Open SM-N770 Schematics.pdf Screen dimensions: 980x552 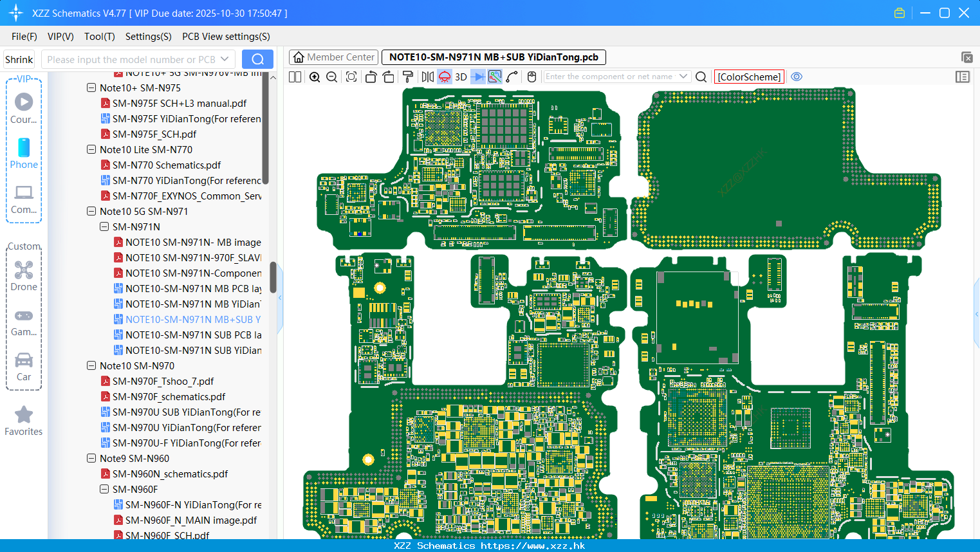coord(161,165)
